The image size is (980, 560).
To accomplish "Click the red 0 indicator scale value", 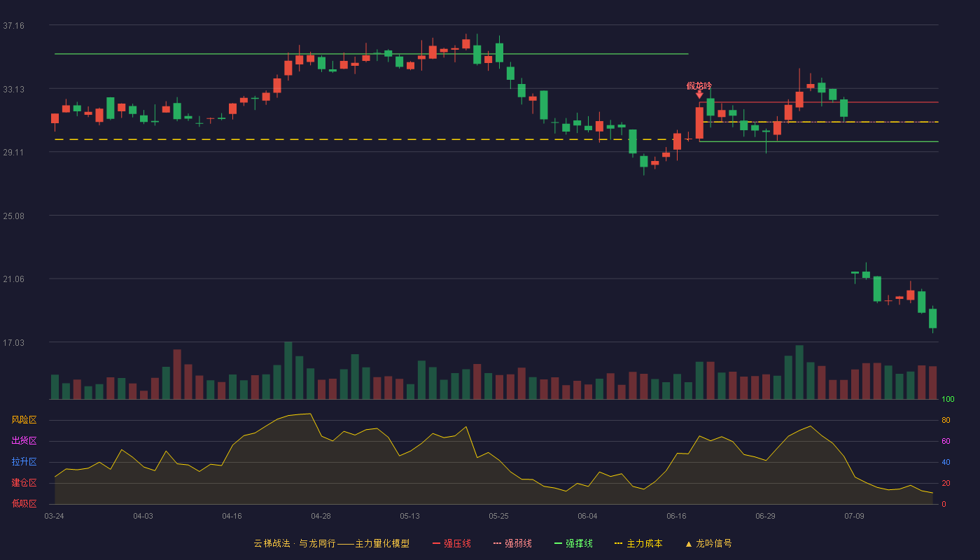I will 944,504.
